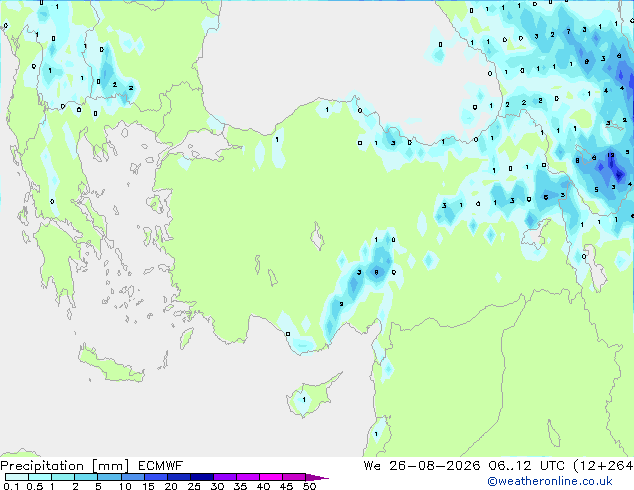
Task: Click the 25–30 mm legend swatch
Action: pyautogui.click(x=202, y=477)
